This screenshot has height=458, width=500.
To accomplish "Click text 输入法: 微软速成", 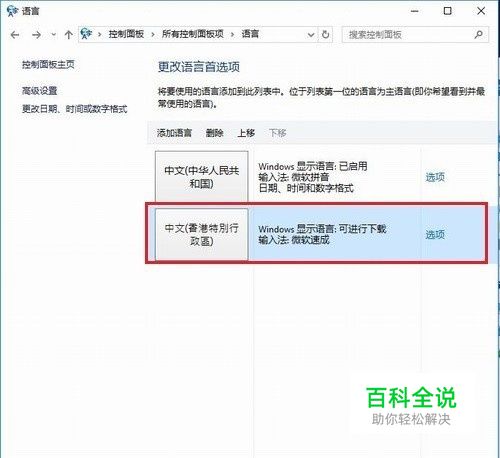I will tap(294, 240).
